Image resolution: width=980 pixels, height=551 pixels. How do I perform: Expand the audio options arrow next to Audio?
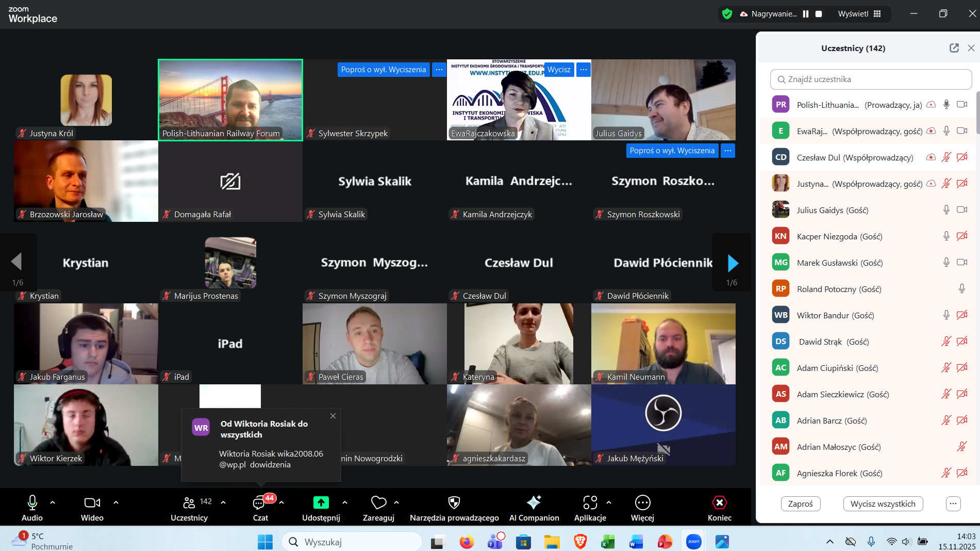coord(53,502)
